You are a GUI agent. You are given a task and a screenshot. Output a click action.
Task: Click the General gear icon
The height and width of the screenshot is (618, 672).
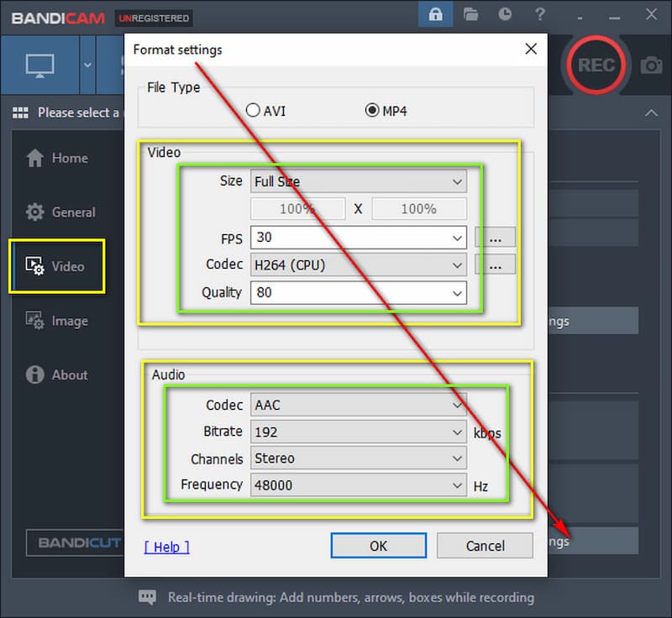(34, 212)
